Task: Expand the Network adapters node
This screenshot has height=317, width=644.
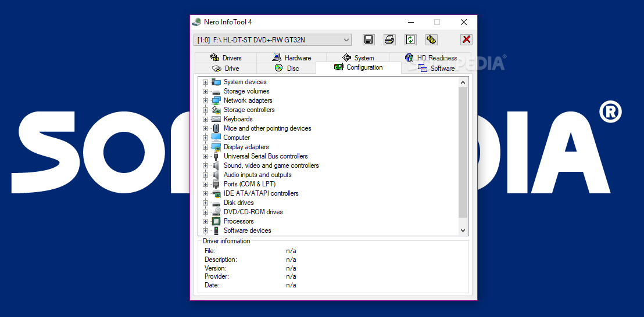Action: 205,100
